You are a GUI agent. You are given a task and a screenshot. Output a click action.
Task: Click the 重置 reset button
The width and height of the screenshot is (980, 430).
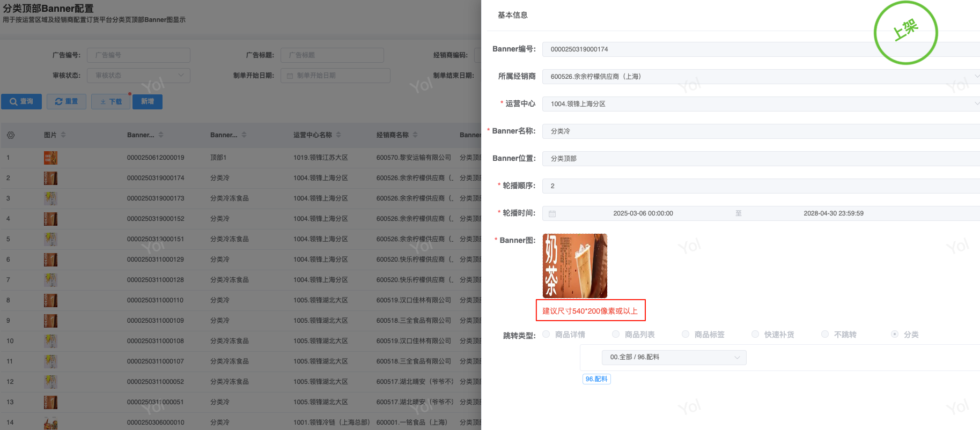(x=67, y=101)
